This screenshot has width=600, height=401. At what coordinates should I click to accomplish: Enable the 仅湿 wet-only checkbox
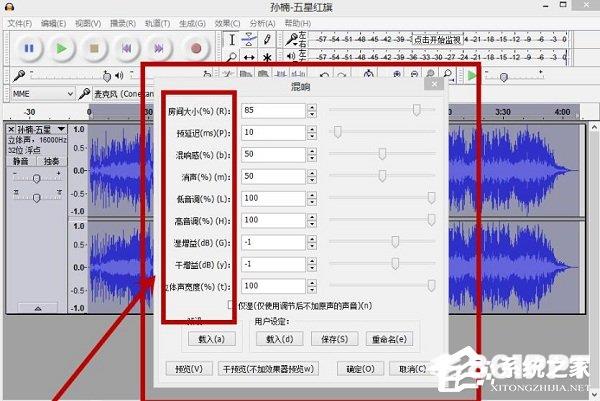[230, 305]
